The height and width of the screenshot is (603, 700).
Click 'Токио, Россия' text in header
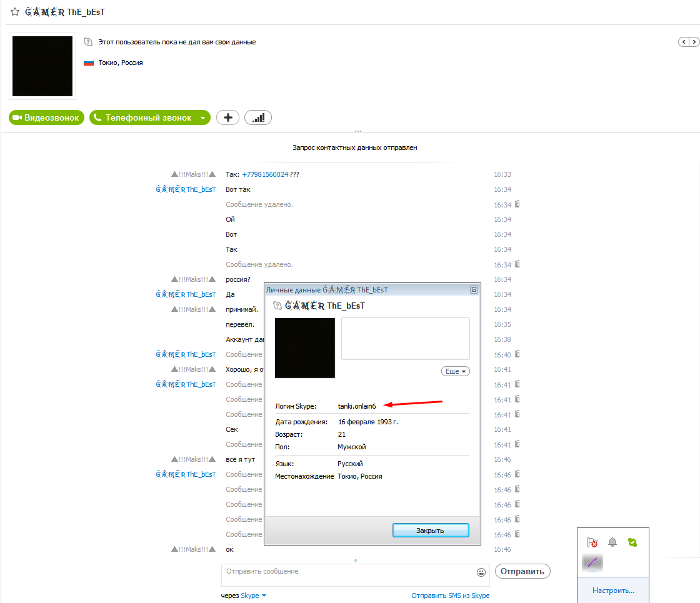tap(121, 63)
